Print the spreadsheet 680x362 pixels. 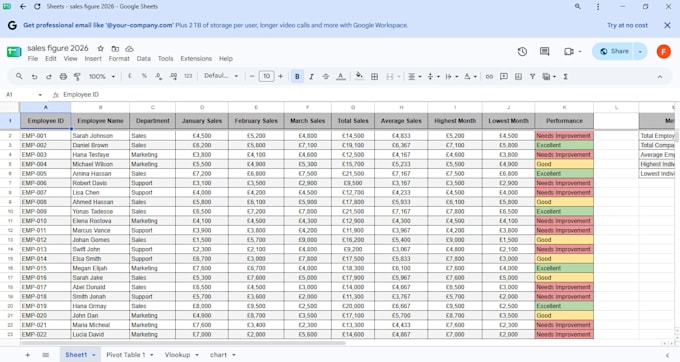tap(63, 76)
